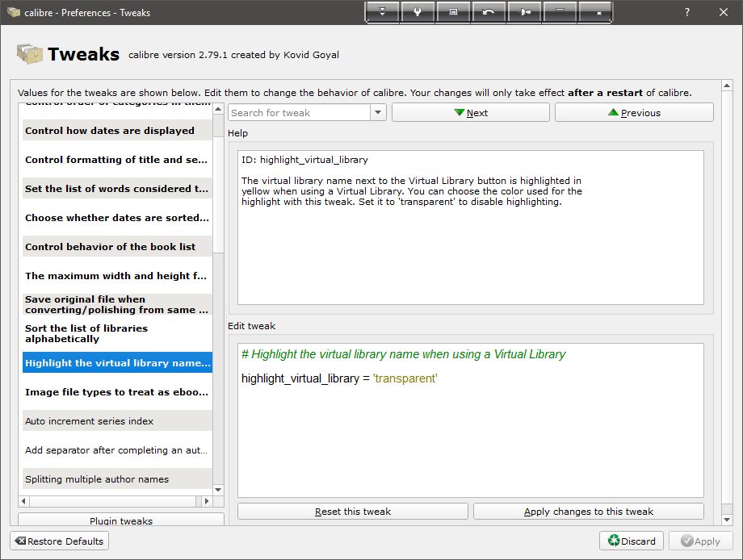
Task: Click main panel scroll down arrow
Action: click(x=726, y=520)
